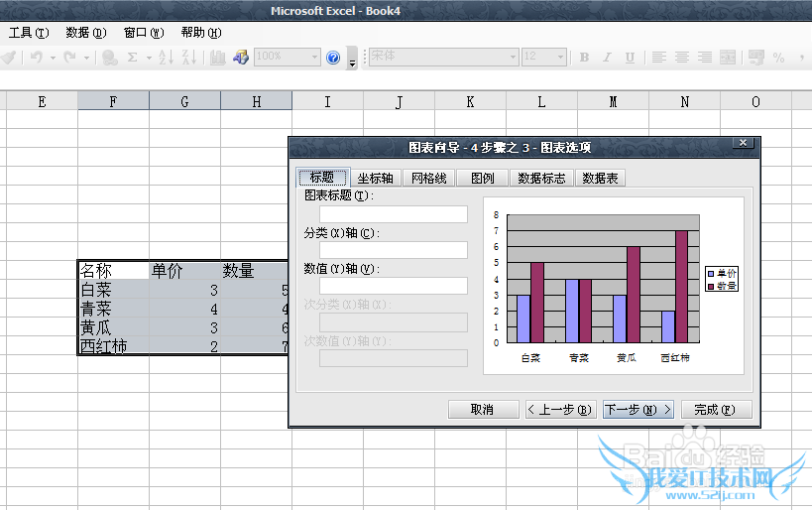Image resolution: width=812 pixels, height=510 pixels.
Task: Click Sort Descending Z-A icon
Action: (x=189, y=57)
